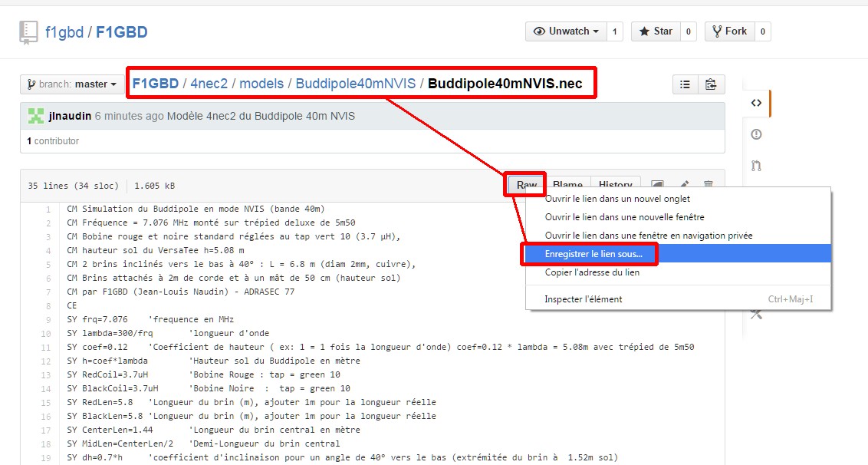Screen dimensions: 868x465
Task: Click code line SY dh=0.7*h
Action: (x=342, y=458)
